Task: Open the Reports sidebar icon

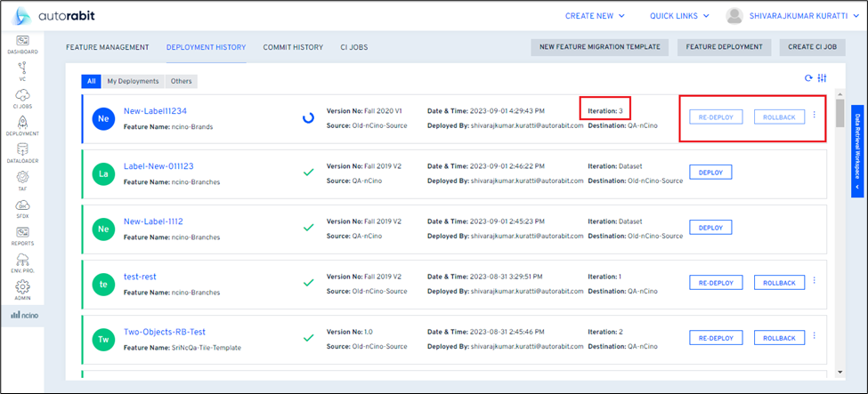Action: (22, 235)
